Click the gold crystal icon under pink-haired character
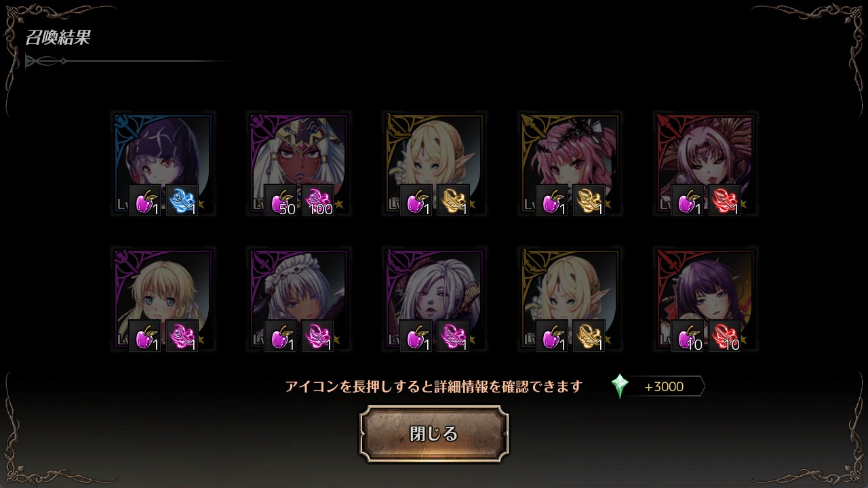Viewport: 868px width, 488px height. 589,201
